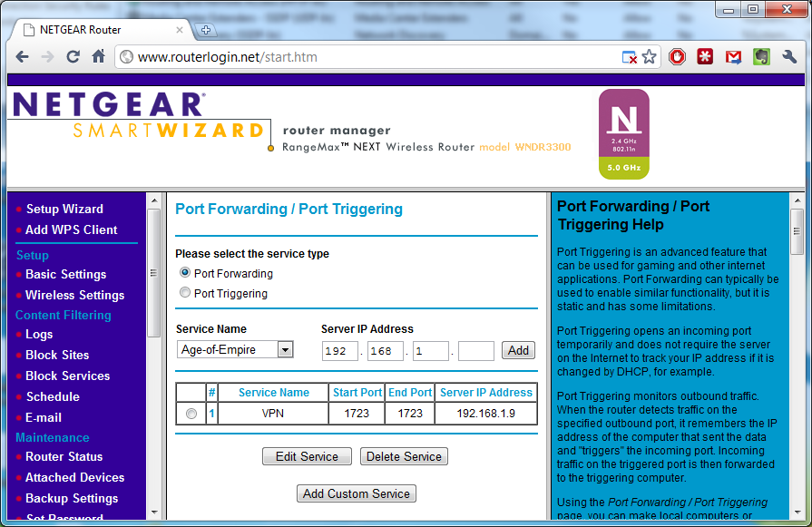Switch to the NETGEAR Router tab
Viewport: 812px width, 527px height.
pos(102,30)
